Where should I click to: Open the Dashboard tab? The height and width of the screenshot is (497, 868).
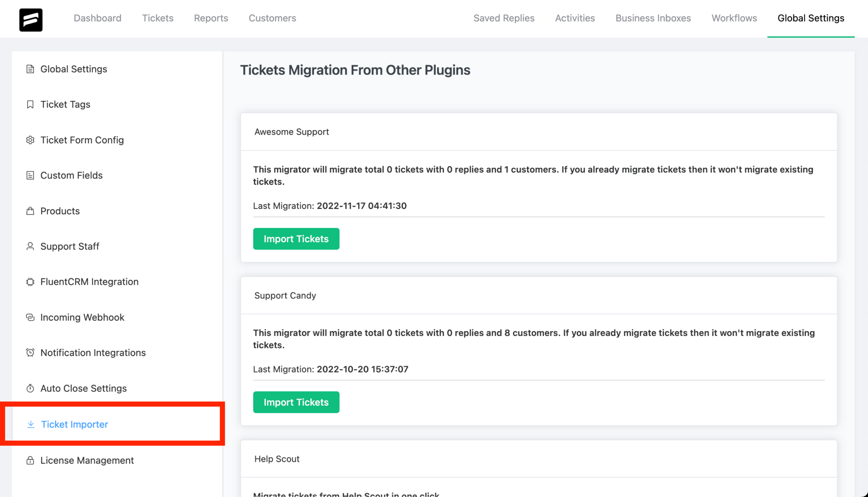(97, 18)
